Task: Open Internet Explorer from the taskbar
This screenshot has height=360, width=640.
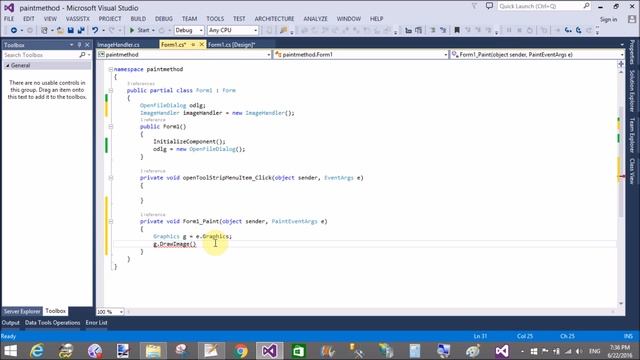Action: 37,351
